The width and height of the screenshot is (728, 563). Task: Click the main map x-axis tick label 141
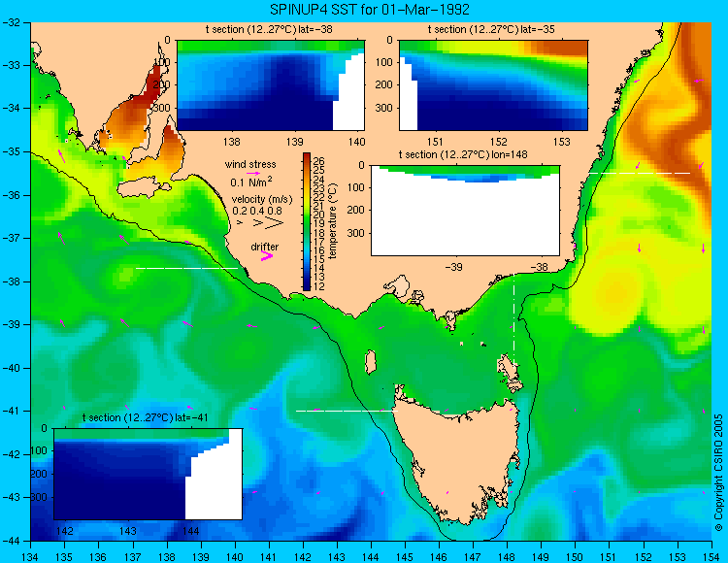[x=268, y=556]
